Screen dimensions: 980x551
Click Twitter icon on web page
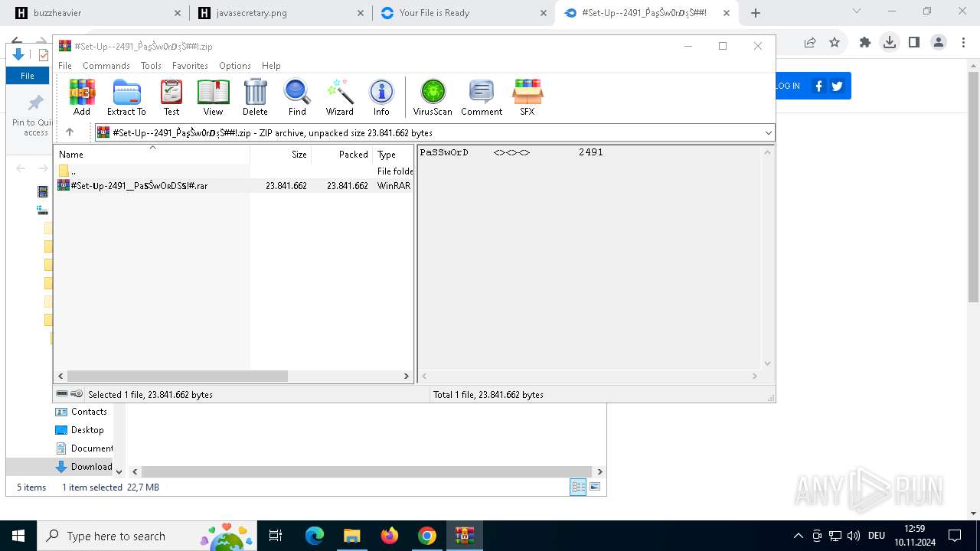pos(837,86)
